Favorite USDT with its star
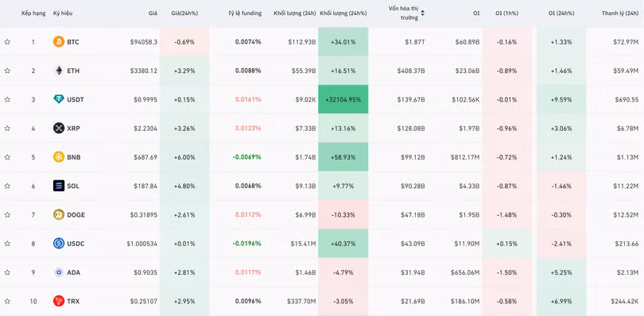This screenshot has width=644, height=316. point(7,99)
